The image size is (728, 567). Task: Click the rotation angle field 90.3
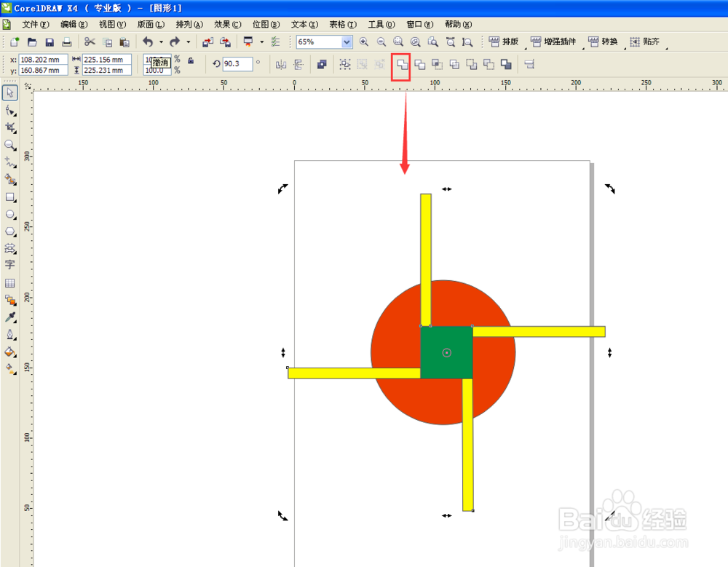tap(237, 64)
